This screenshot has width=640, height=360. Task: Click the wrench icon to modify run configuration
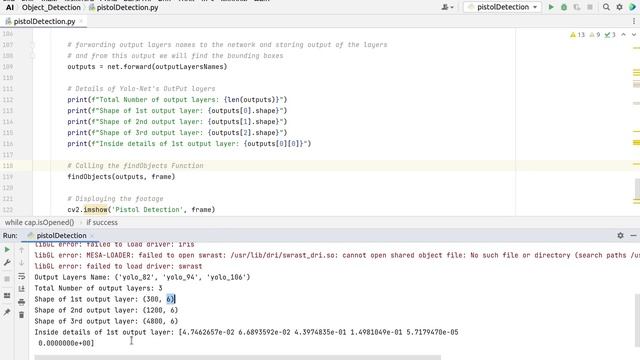7,263
